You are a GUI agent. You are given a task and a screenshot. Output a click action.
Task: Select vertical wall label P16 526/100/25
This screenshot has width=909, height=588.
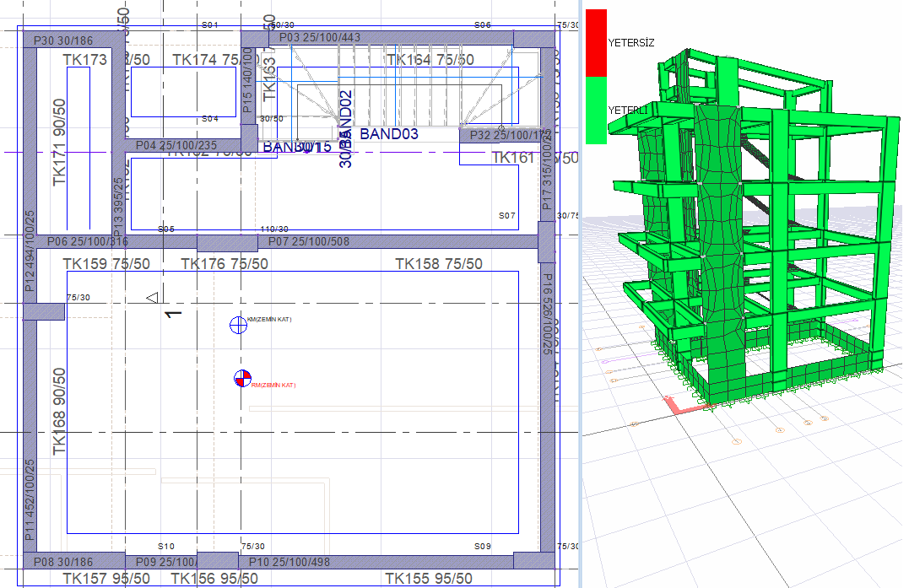[x=547, y=314]
